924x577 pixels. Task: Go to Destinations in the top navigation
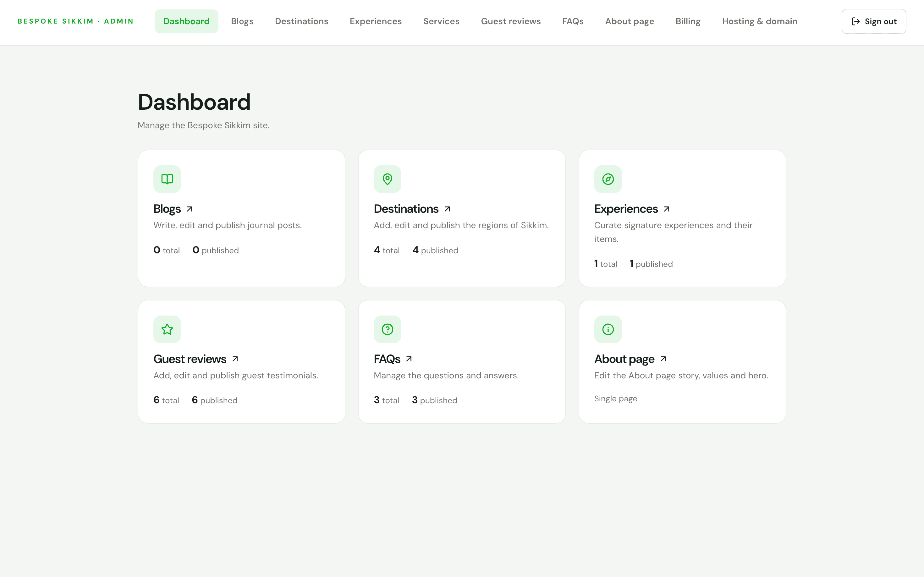coord(301,21)
